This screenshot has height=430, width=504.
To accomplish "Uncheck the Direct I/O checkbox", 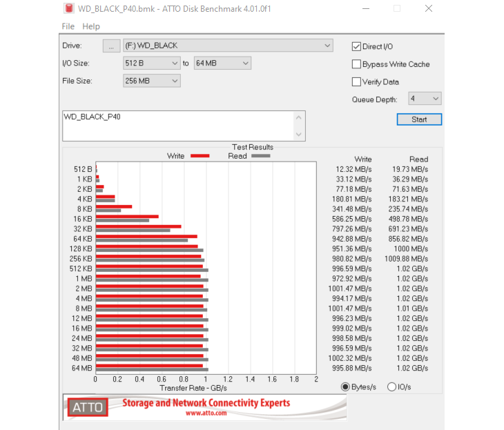I will tap(356, 47).
